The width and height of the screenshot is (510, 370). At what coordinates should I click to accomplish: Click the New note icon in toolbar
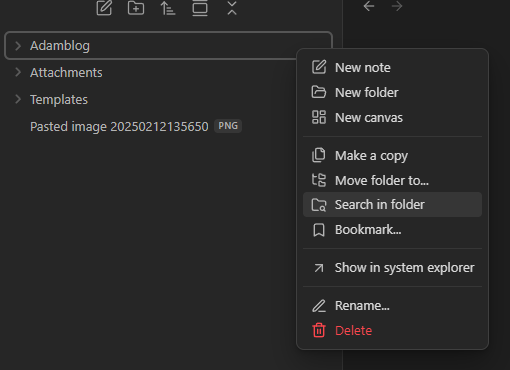(x=104, y=8)
